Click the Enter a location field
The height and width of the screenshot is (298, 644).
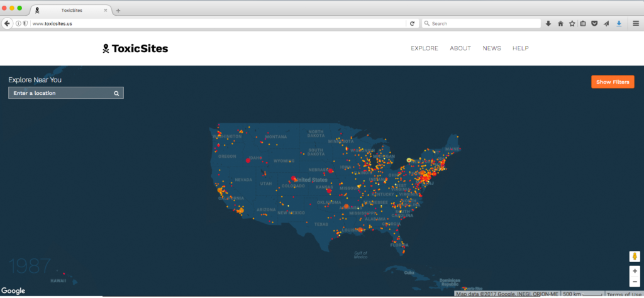coord(65,93)
